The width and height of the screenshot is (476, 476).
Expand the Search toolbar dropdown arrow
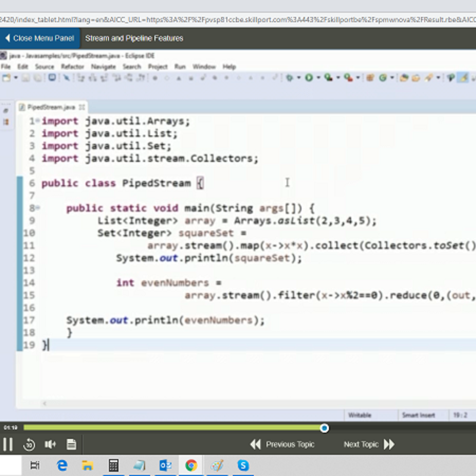(438, 78)
